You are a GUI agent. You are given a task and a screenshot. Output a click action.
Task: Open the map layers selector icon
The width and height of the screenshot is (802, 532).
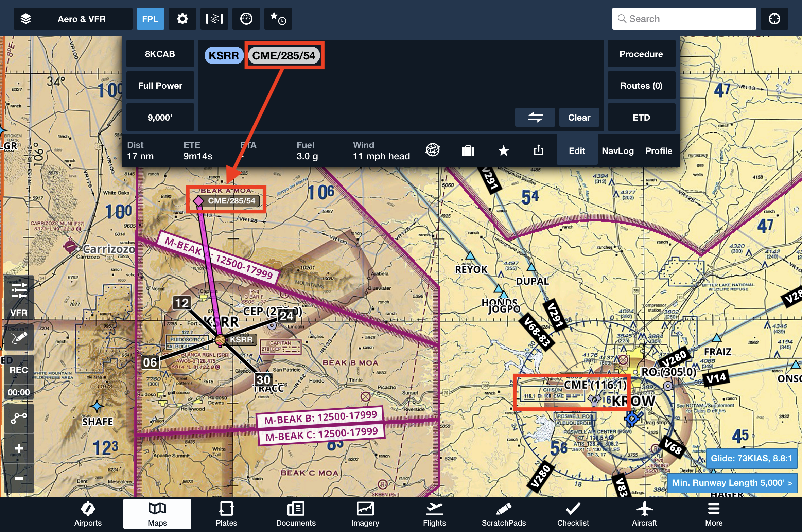(26, 19)
